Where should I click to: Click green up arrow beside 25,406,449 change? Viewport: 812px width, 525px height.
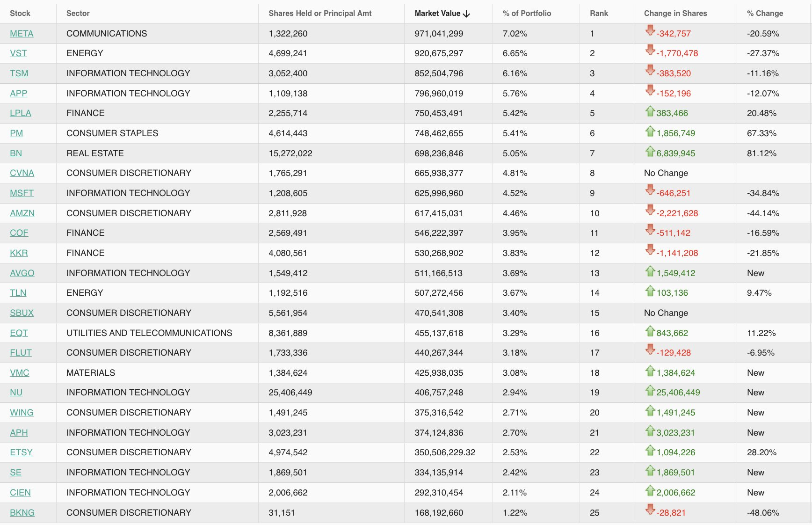point(650,390)
